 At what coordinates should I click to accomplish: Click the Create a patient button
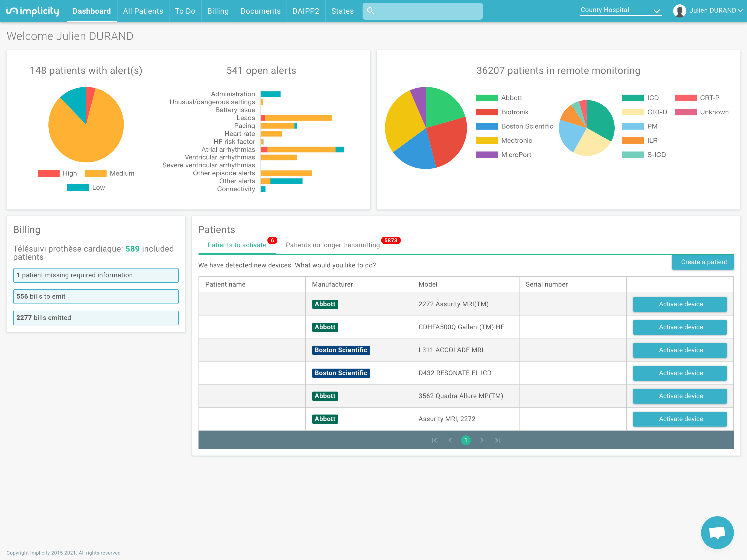703,262
